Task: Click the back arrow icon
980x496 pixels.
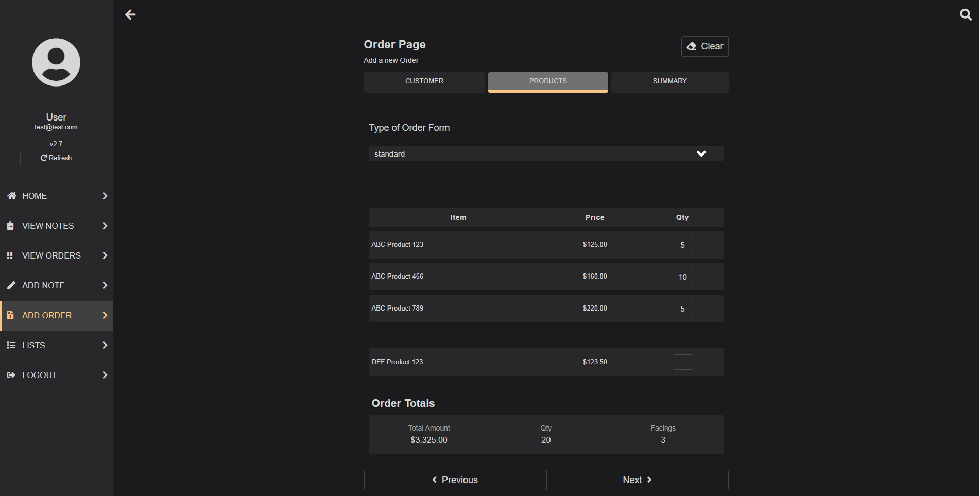Action: coord(130,14)
